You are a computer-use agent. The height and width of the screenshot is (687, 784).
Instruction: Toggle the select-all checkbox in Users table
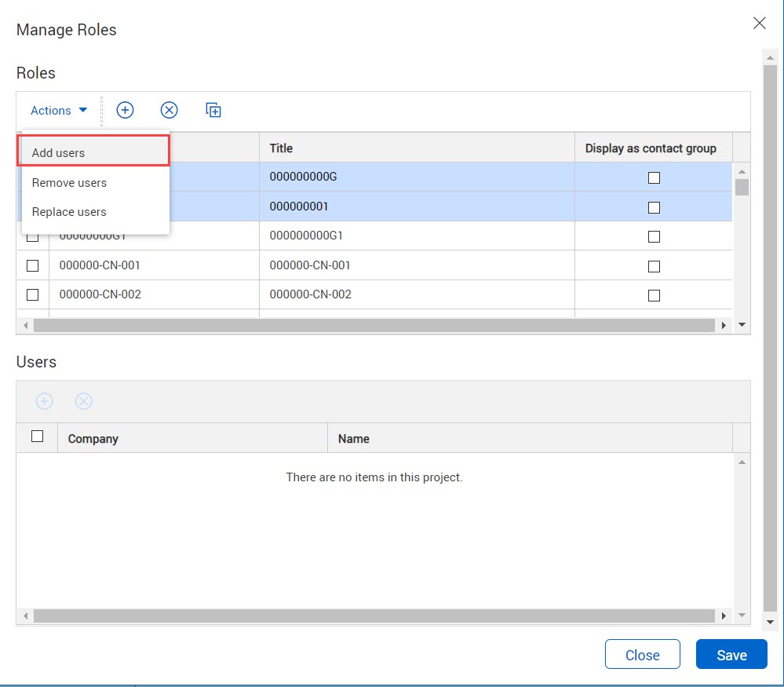pyautogui.click(x=37, y=437)
